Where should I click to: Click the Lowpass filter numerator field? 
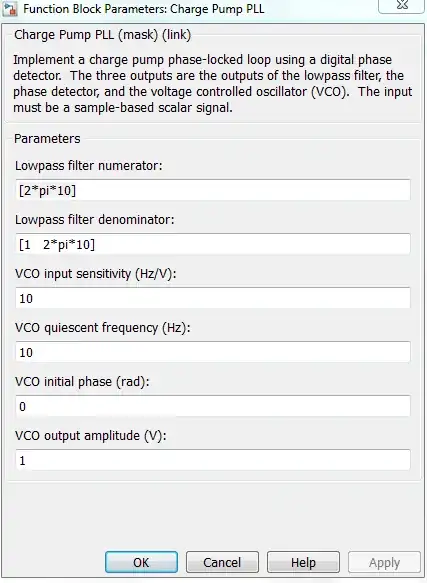pyautogui.click(x=213, y=190)
